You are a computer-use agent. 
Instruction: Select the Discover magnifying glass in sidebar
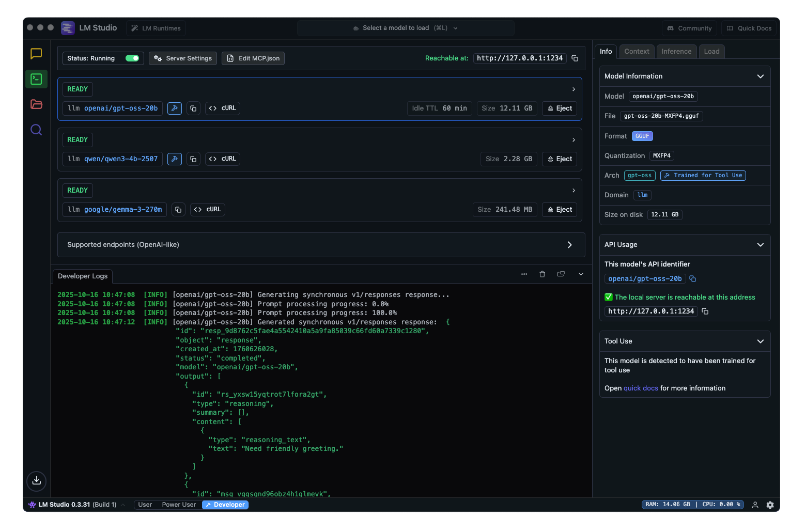click(x=36, y=130)
